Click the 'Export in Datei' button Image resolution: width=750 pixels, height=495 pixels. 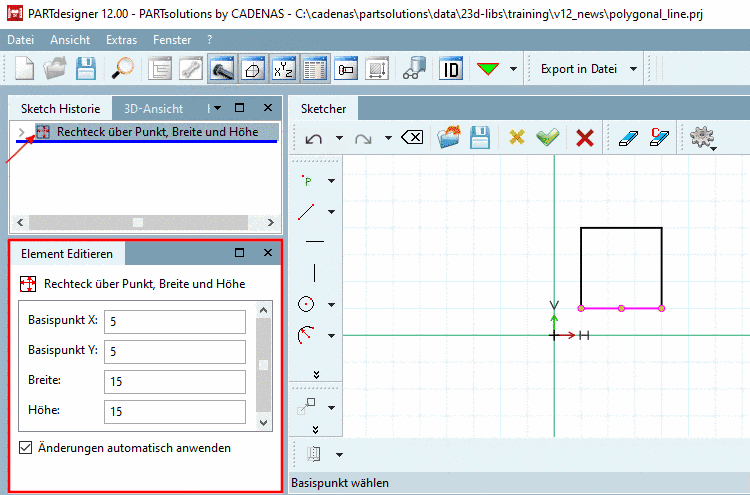click(578, 69)
